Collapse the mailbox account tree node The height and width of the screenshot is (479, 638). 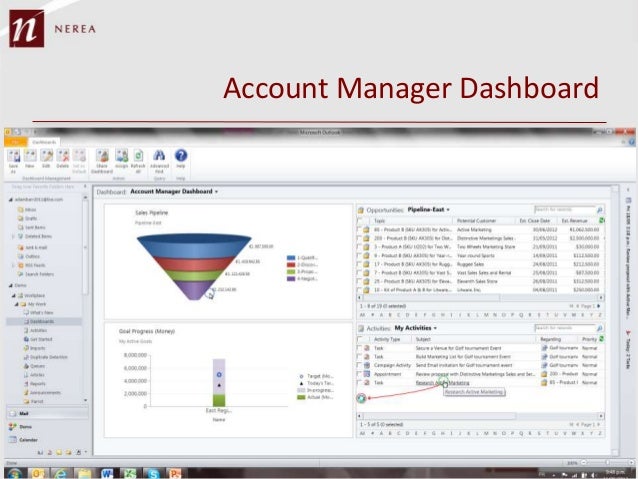tap(11, 200)
